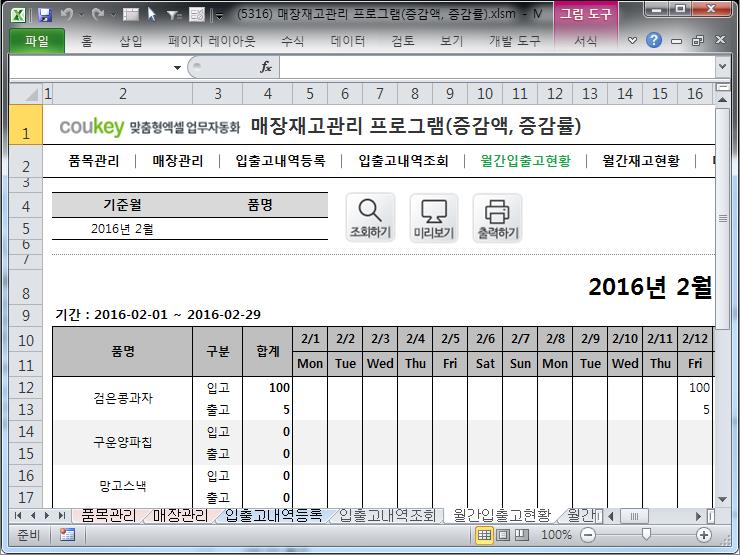Screen dimensions: 740x555
Task: Open the 검토 ribbon tab
Action: click(x=403, y=41)
